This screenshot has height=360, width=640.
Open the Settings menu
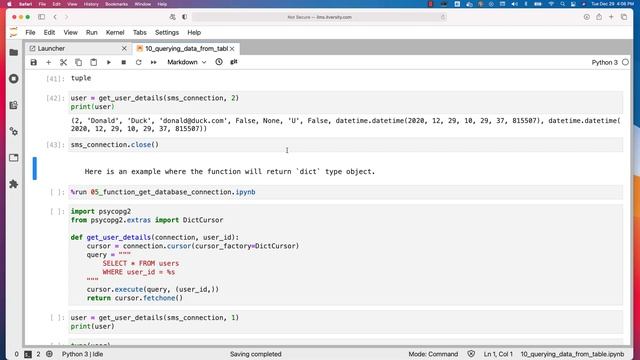point(167,33)
